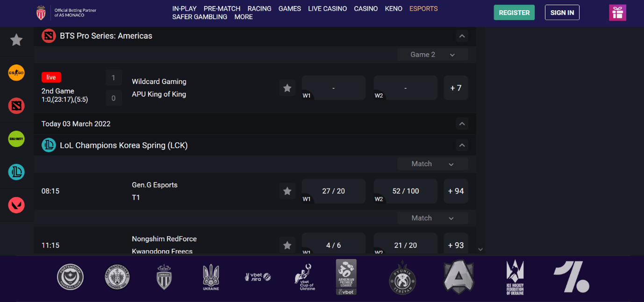This screenshot has height=302, width=644.
Task: Click the W1 odds box for Wildcard Gaming
Action: tap(334, 88)
